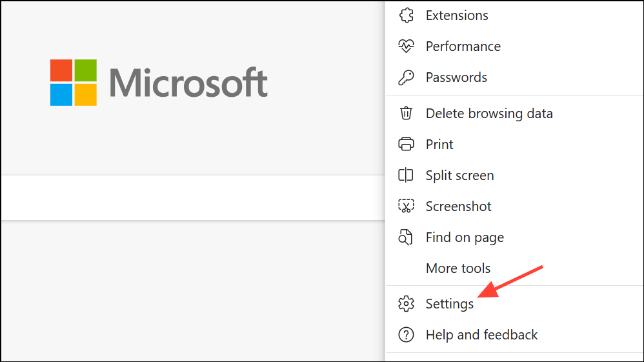This screenshot has width=644, height=362.
Task: Choose Delete browsing data
Action: coord(514,113)
